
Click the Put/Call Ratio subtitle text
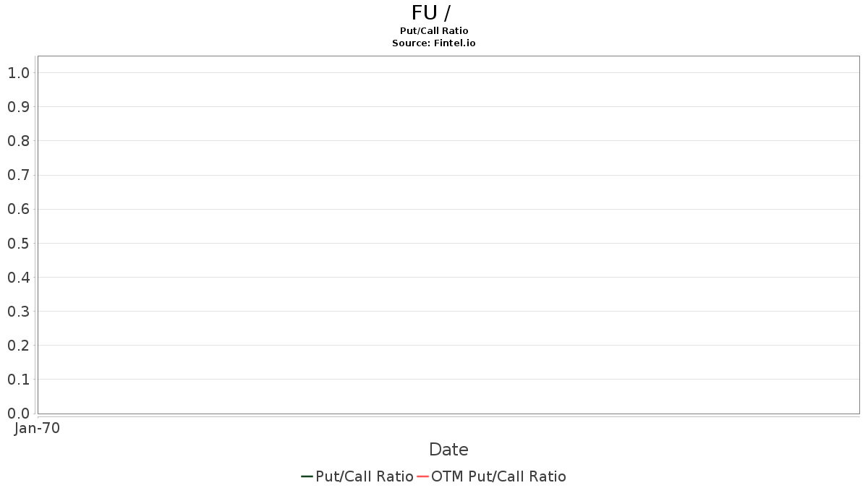pyautogui.click(x=434, y=31)
